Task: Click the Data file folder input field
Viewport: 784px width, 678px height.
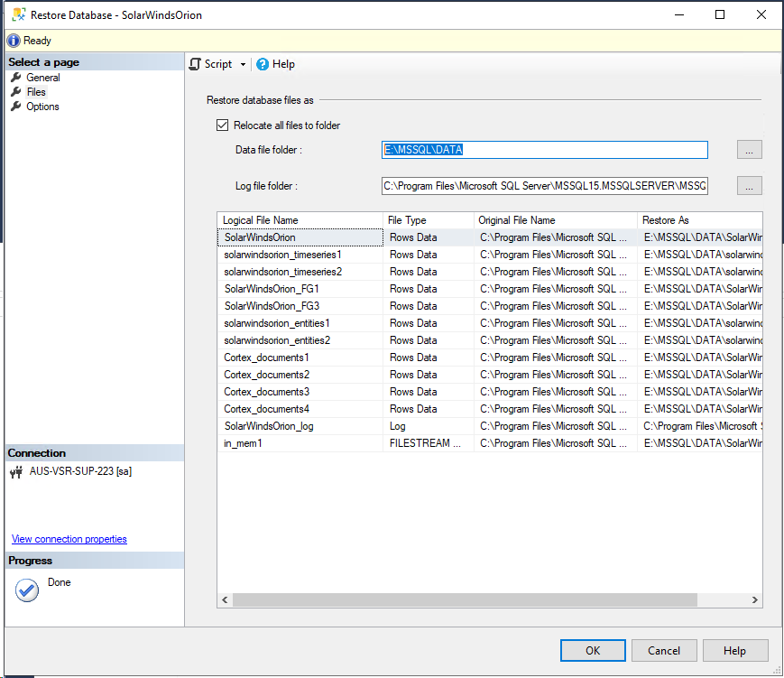Action: click(541, 150)
